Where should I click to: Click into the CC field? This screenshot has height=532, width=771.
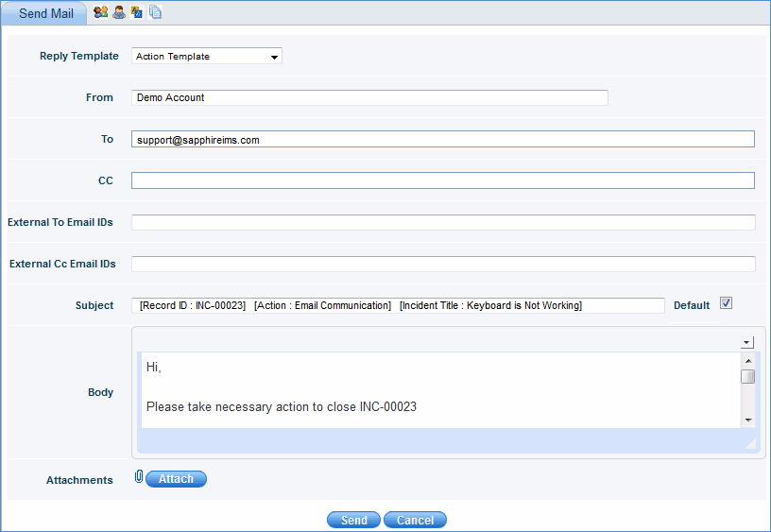(x=442, y=180)
